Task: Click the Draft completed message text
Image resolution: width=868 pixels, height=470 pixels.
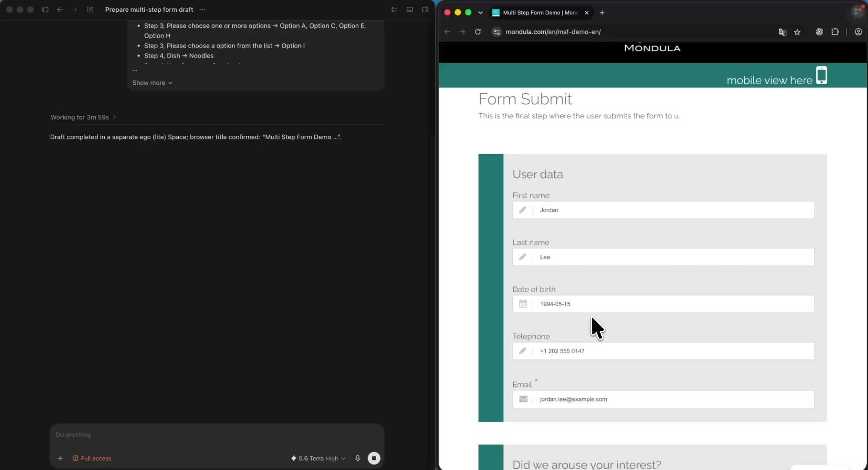Action: click(x=195, y=137)
